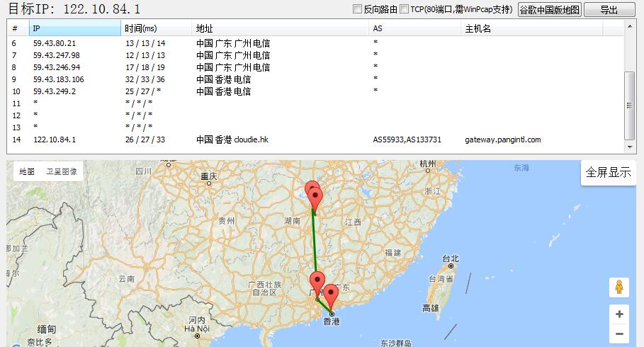Enable the 反向路由 checkbox
This screenshot has width=644, height=347.
[x=358, y=9]
